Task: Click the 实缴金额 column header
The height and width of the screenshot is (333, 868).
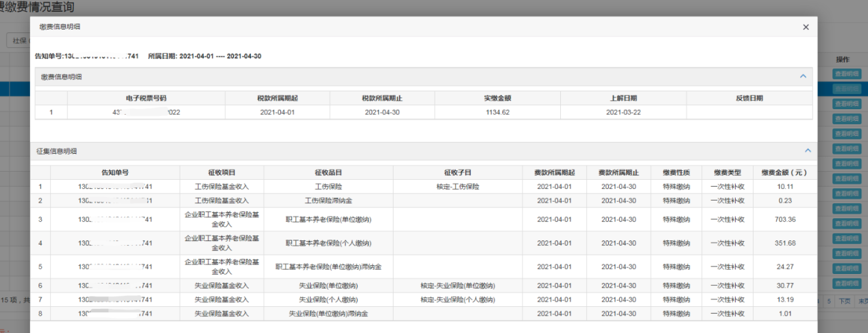Action: (x=497, y=98)
